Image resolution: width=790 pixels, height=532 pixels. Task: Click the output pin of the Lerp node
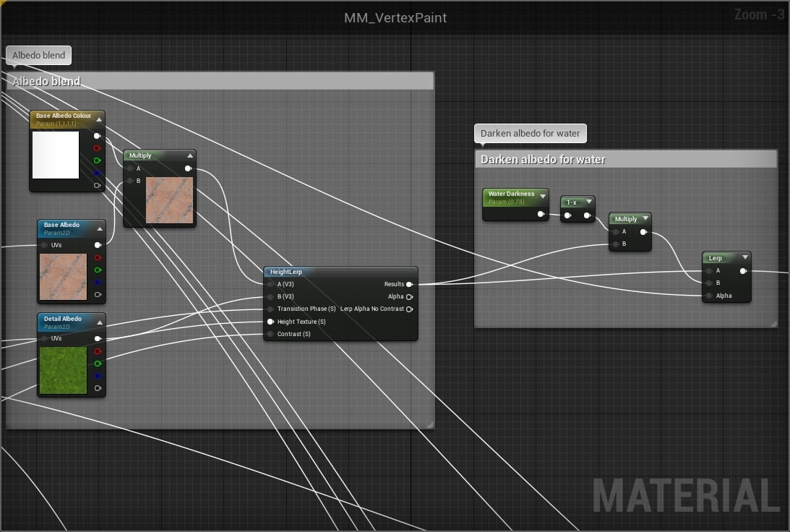(x=743, y=271)
